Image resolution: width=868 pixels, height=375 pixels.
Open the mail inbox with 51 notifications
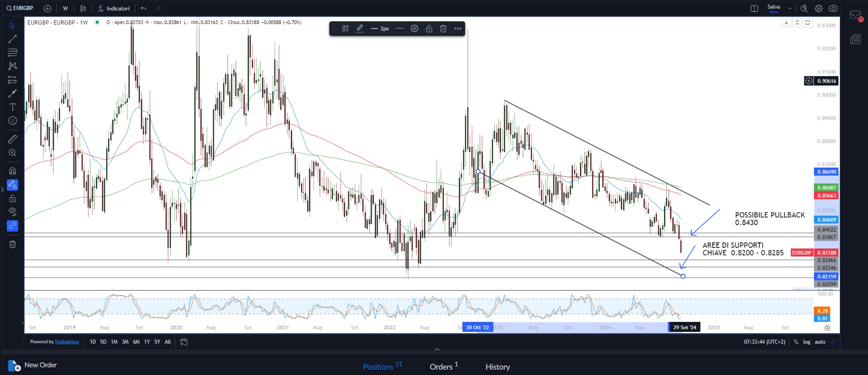pyautogui.click(x=856, y=16)
